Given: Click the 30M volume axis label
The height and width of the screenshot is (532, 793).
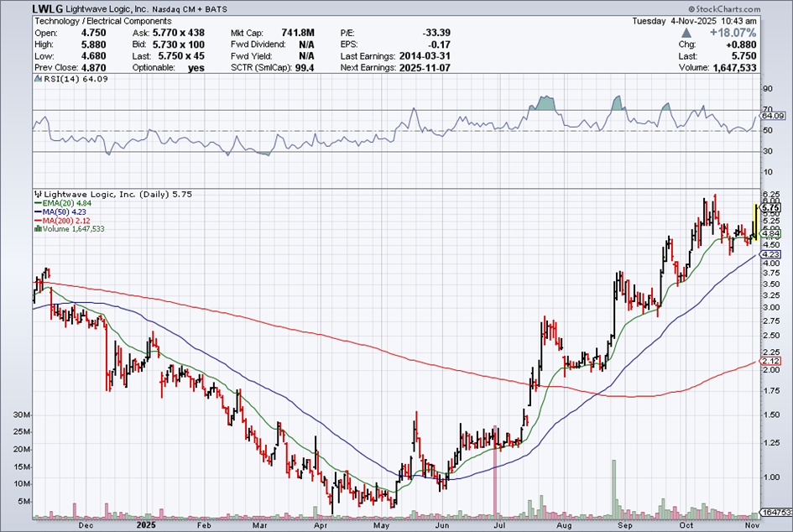Looking at the screenshot, I should (22, 415).
